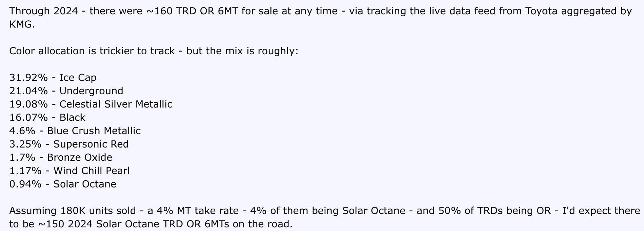This screenshot has height=231, width=644.
Task: Click the '0.94% - Solar Octane' line
Action: click(63, 184)
